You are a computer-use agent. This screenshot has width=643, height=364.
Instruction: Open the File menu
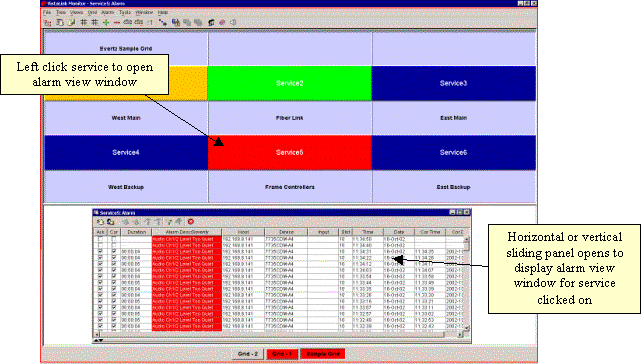[47, 12]
